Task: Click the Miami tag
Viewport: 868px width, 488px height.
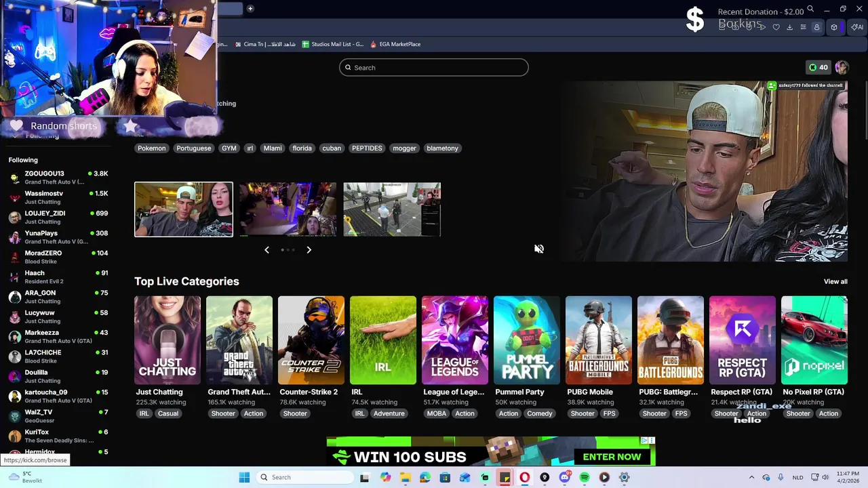Action: tap(273, 148)
